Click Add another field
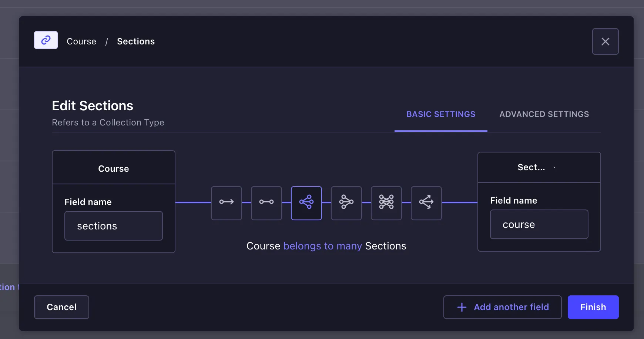The height and width of the screenshot is (339, 644). pos(502,307)
